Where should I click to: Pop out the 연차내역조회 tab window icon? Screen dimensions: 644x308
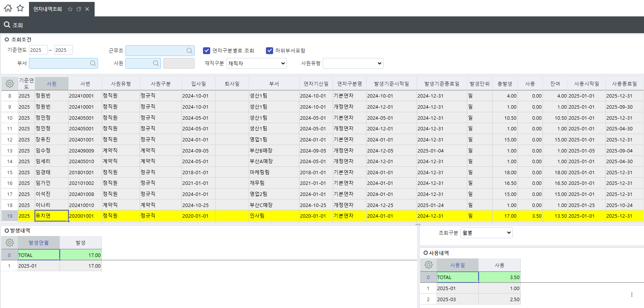79,9
